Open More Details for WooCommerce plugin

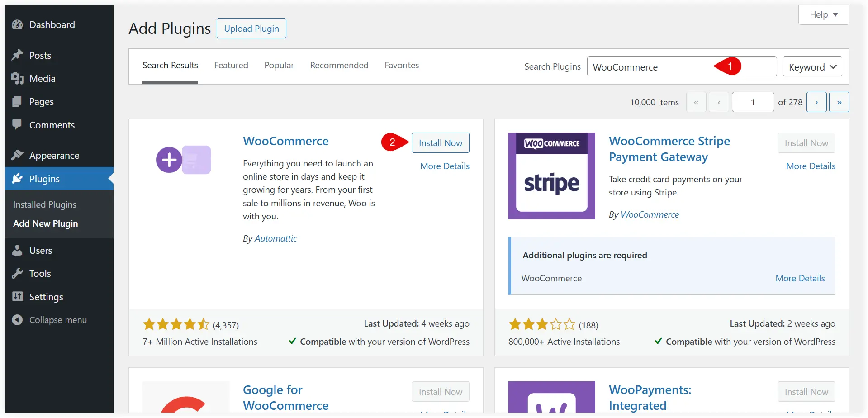click(445, 166)
